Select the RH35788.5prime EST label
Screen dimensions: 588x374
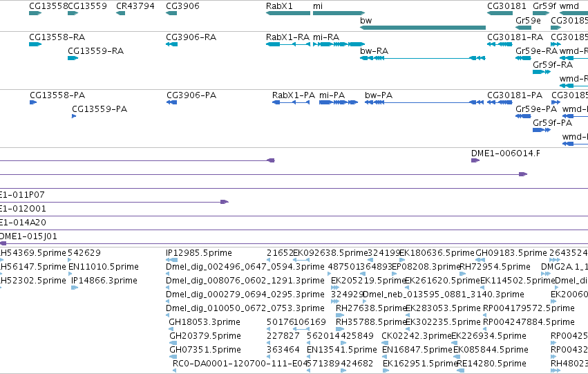(371, 322)
